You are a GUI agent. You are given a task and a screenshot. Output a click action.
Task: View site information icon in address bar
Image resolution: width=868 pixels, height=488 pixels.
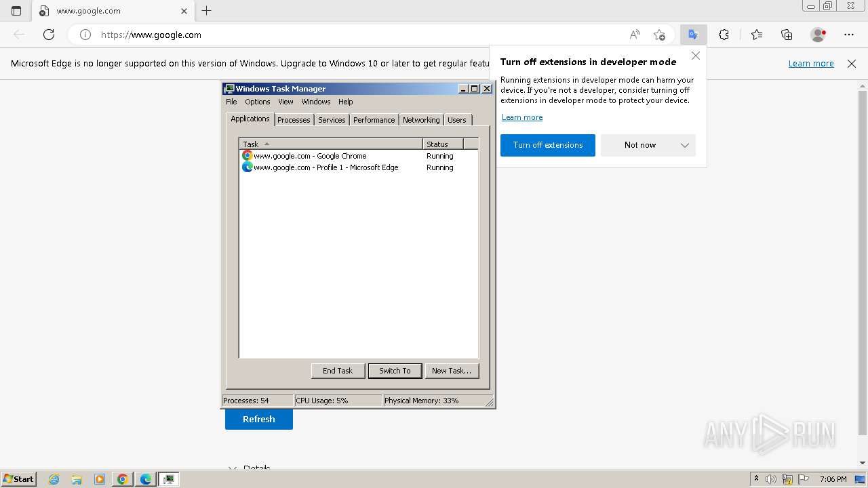pos(85,35)
